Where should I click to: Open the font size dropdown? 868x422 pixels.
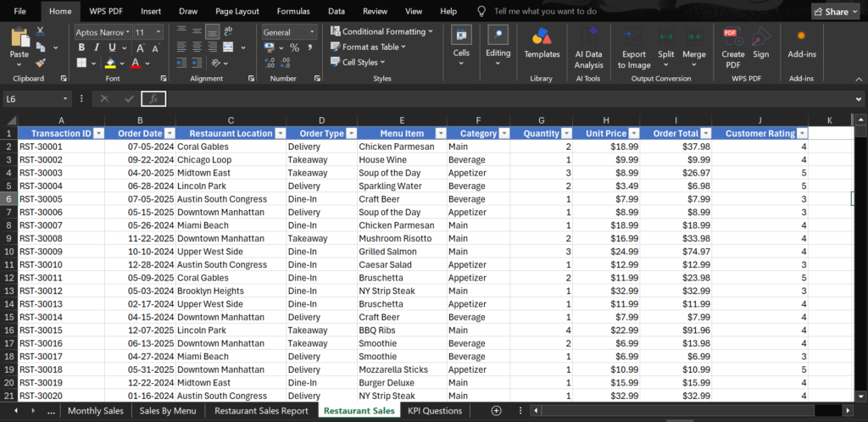click(x=159, y=32)
